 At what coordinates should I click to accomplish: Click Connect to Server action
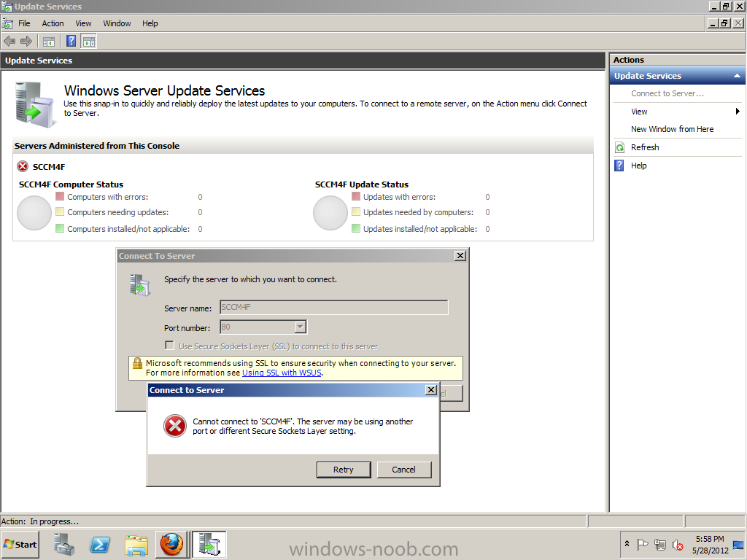[x=667, y=93]
